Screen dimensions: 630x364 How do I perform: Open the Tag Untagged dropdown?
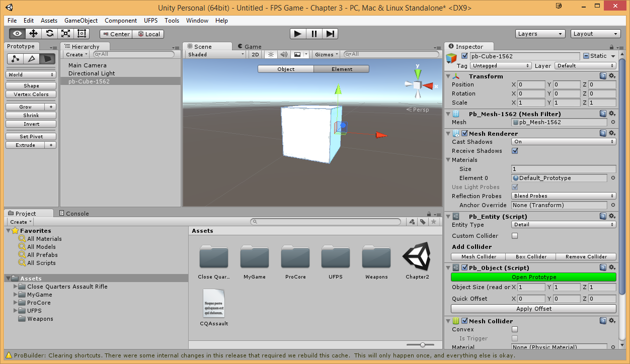[501, 65]
